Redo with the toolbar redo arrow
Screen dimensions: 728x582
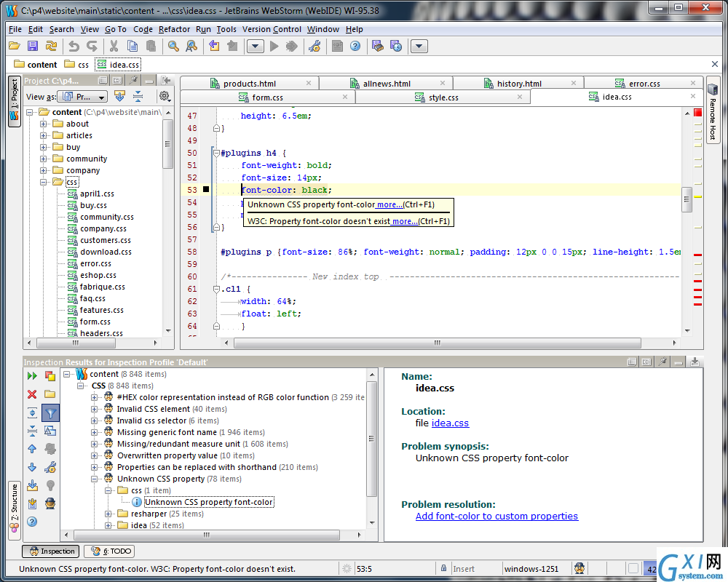[92, 46]
